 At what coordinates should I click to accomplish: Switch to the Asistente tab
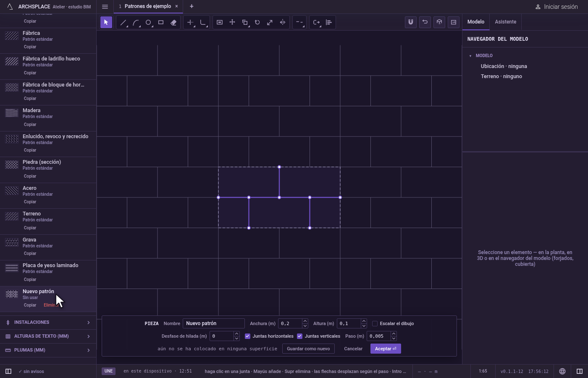(506, 22)
